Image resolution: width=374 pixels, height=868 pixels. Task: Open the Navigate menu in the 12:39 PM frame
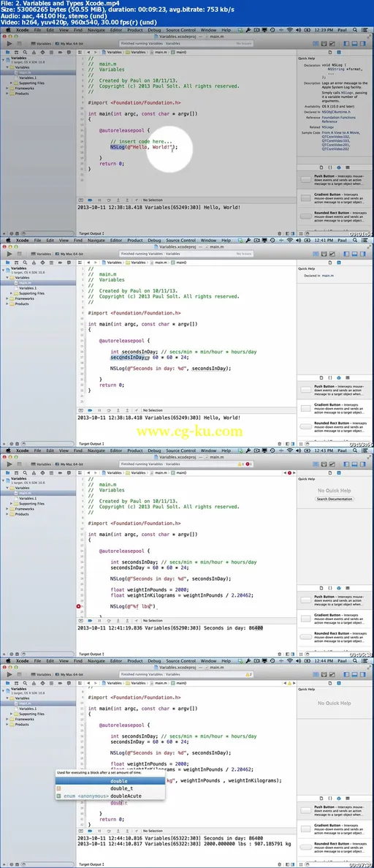coord(96,31)
